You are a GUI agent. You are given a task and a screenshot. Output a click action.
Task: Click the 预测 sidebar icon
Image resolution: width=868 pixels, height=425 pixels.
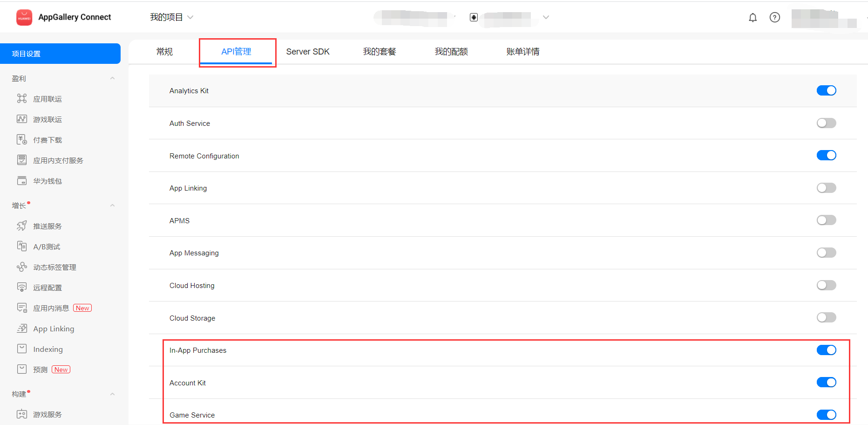[x=22, y=369]
